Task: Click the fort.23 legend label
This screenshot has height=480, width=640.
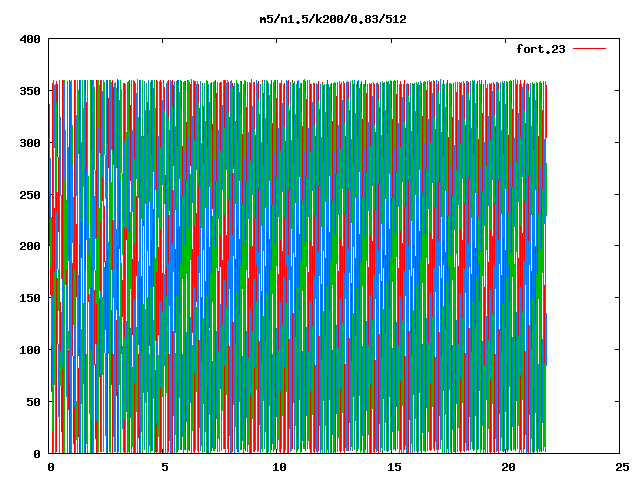Action: point(541,49)
